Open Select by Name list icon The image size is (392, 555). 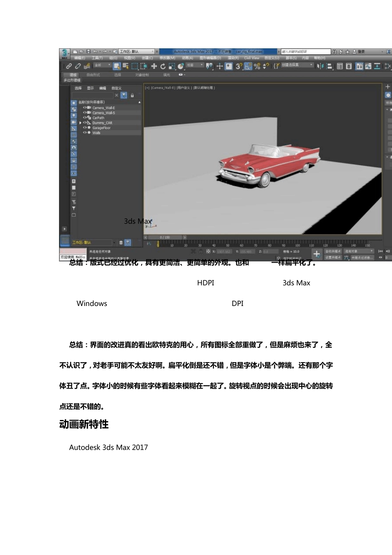125,66
